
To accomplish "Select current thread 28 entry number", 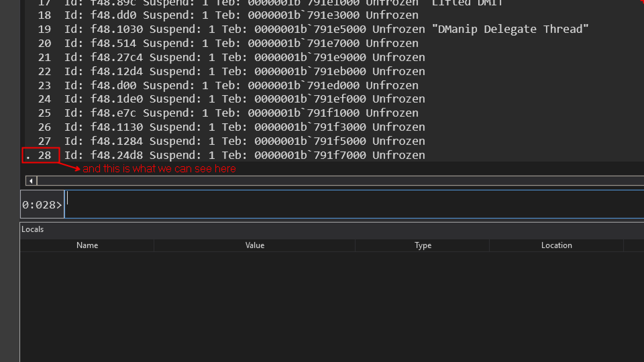I will tap(44, 155).
